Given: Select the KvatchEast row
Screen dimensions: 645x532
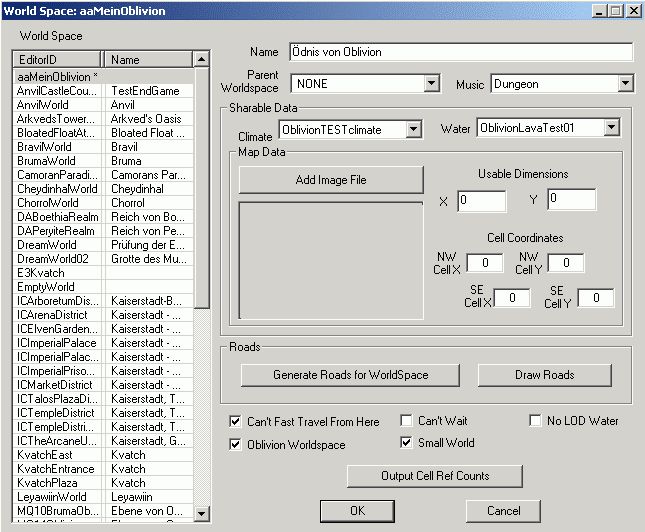Looking at the screenshot, I should (x=104, y=455).
